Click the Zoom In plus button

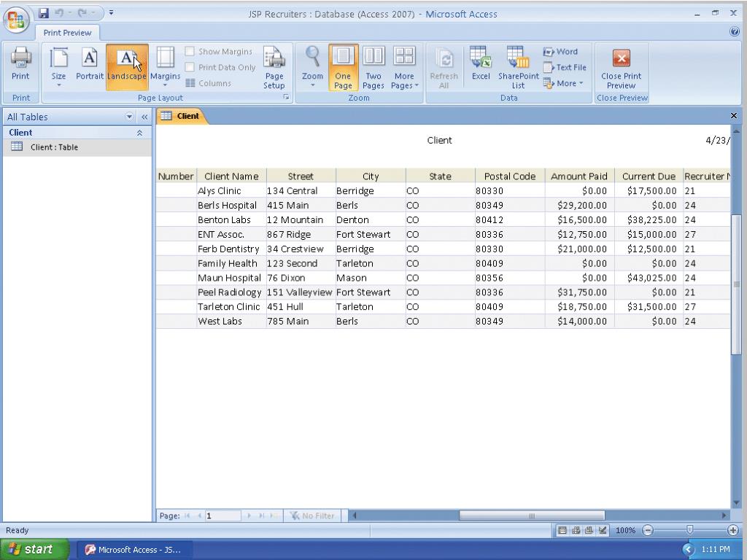(x=732, y=530)
